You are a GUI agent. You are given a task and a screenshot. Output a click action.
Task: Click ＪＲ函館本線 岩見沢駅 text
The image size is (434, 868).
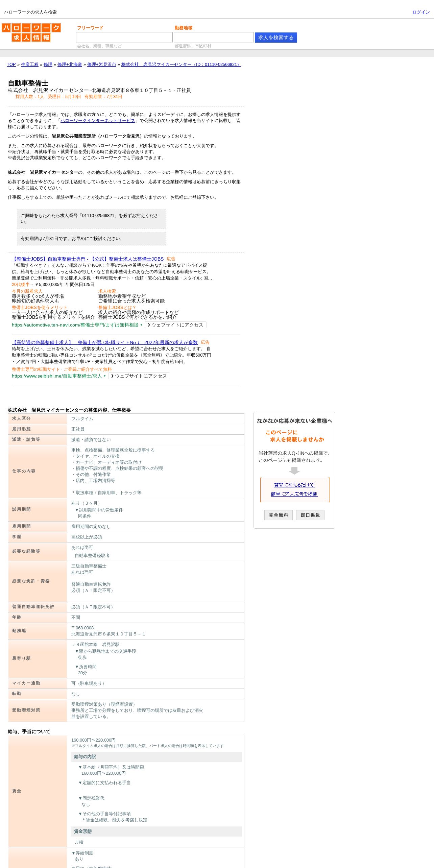tap(95, 645)
